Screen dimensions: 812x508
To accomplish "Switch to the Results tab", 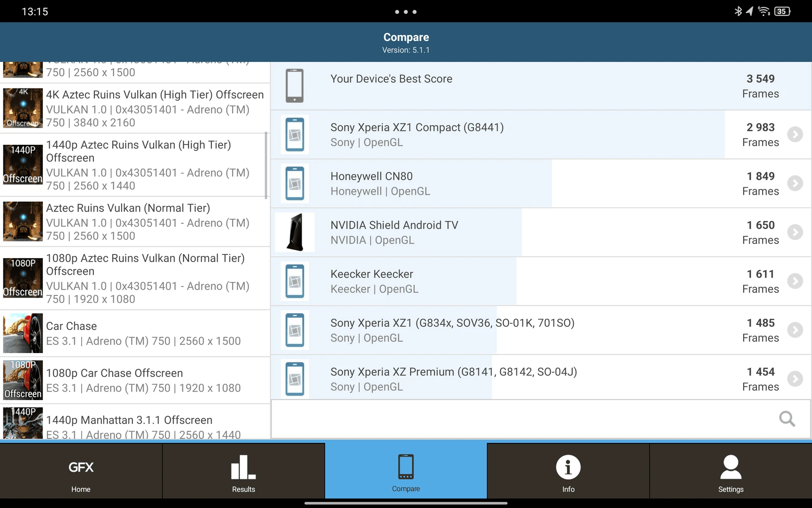I will click(x=244, y=471).
